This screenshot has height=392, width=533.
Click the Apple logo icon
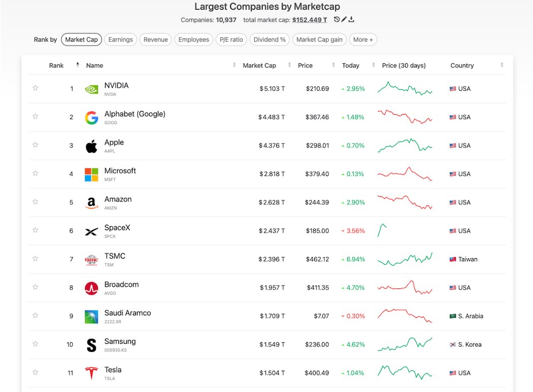[91, 146]
